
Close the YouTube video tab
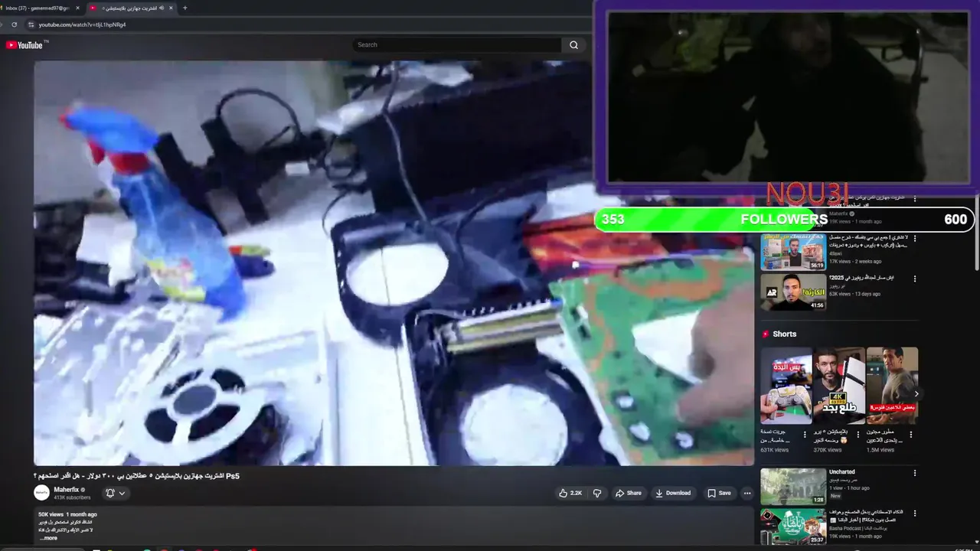[x=171, y=8]
